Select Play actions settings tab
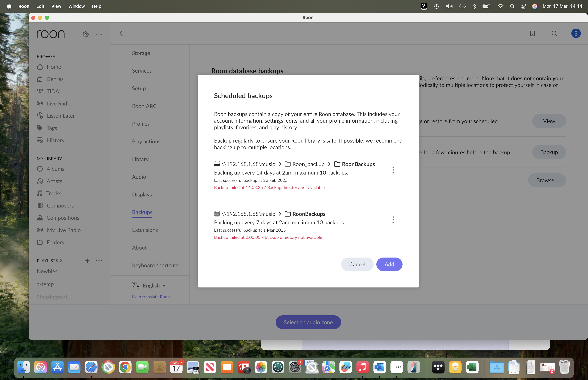This screenshot has width=588, height=380. pyautogui.click(x=146, y=141)
